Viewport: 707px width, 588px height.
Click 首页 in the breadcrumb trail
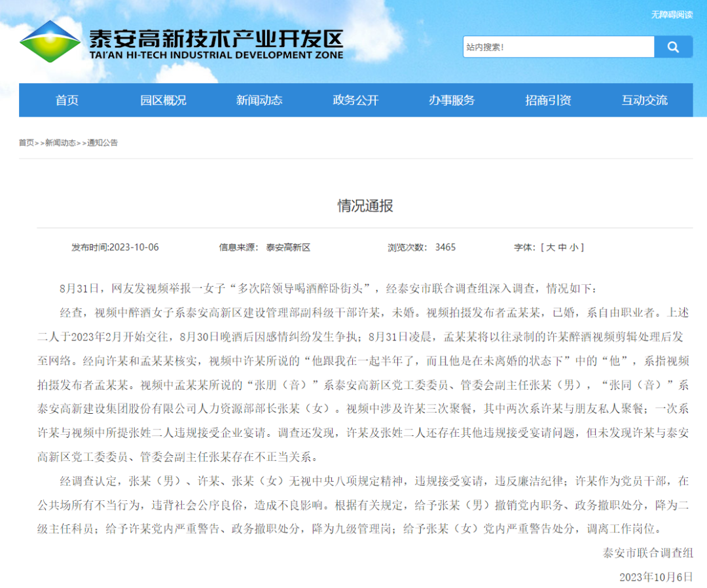click(26, 143)
